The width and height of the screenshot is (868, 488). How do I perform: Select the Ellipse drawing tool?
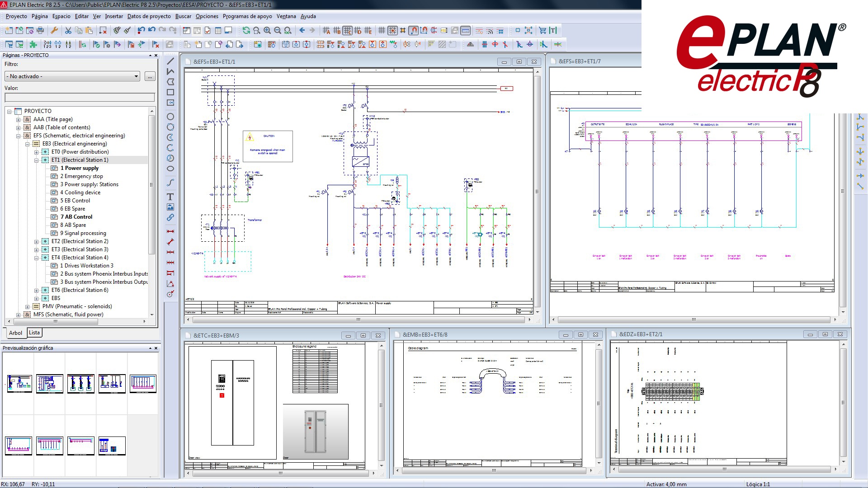pos(170,168)
